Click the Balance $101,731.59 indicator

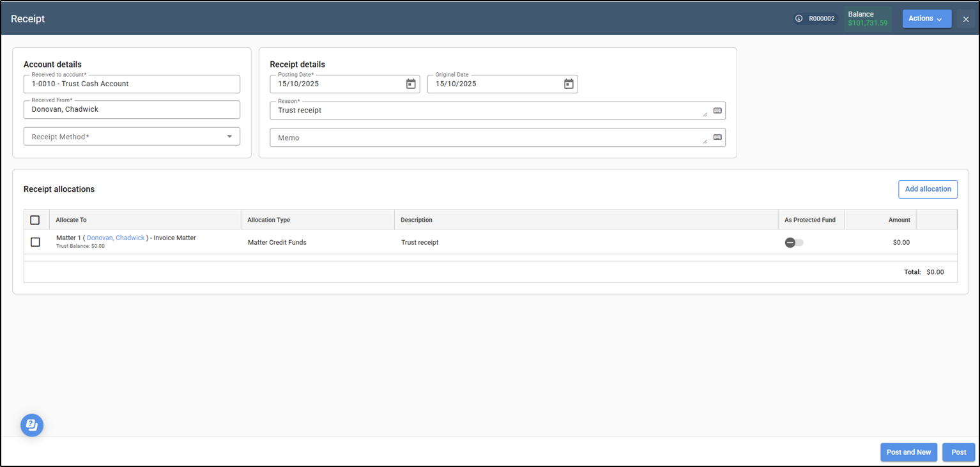[x=868, y=19]
